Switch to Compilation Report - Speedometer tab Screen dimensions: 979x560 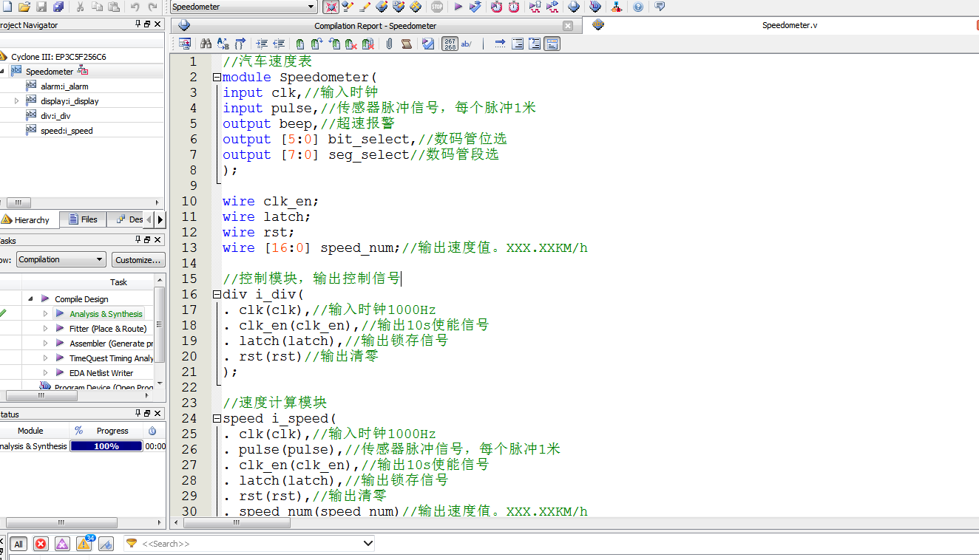pyautogui.click(x=376, y=26)
